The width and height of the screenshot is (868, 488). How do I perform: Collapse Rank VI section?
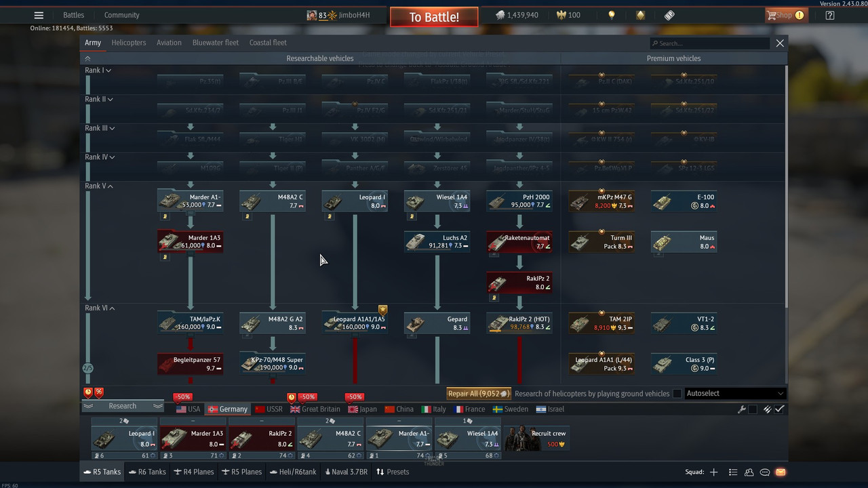[x=100, y=308]
